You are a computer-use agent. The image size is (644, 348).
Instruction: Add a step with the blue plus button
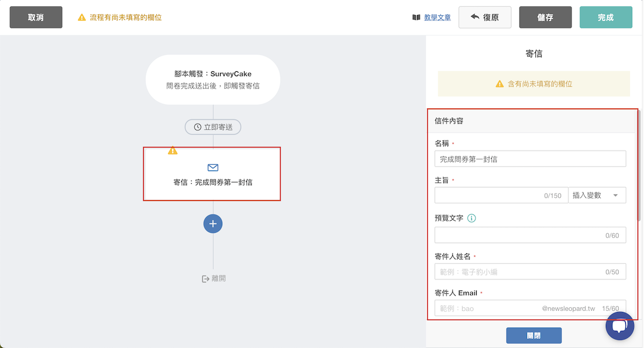pyautogui.click(x=213, y=224)
